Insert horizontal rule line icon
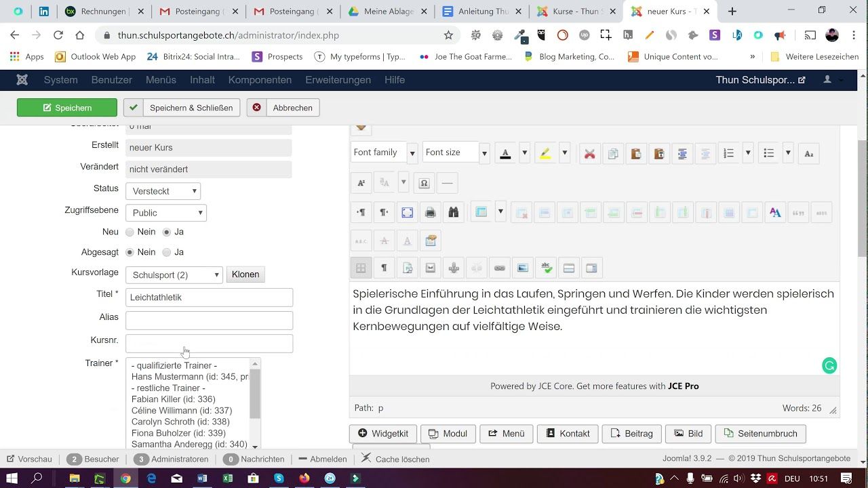868x488 pixels. (x=447, y=183)
